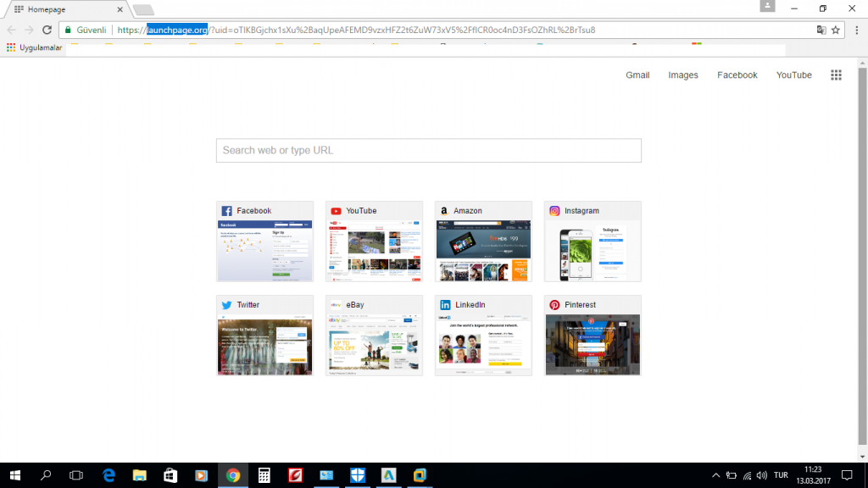
Task: Open the page apps grid icon
Action: (836, 75)
